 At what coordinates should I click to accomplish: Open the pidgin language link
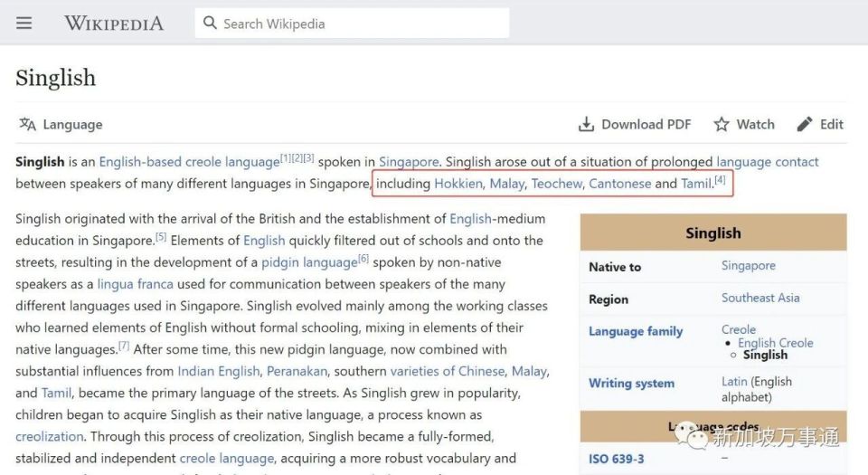point(309,261)
